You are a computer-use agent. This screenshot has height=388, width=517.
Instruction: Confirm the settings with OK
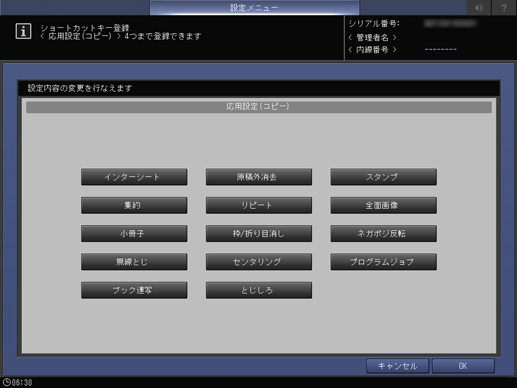pyautogui.click(x=463, y=366)
